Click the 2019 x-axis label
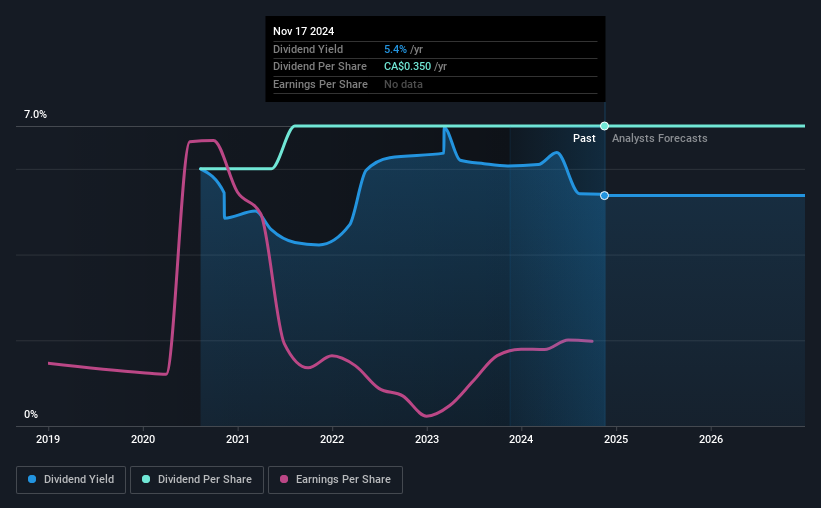The width and height of the screenshot is (821, 508). point(48,439)
